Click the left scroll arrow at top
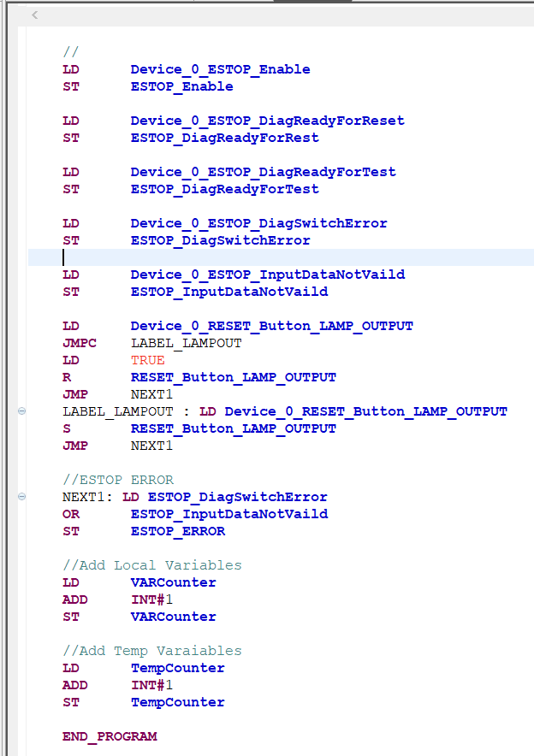This screenshot has height=756, width=534. 35,15
